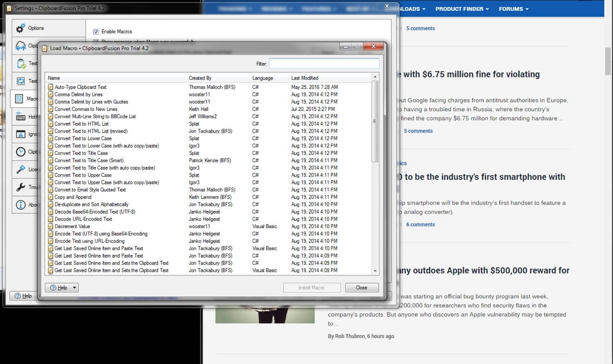Click the Install Macro button
The height and width of the screenshot is (364, 613).
312,288
